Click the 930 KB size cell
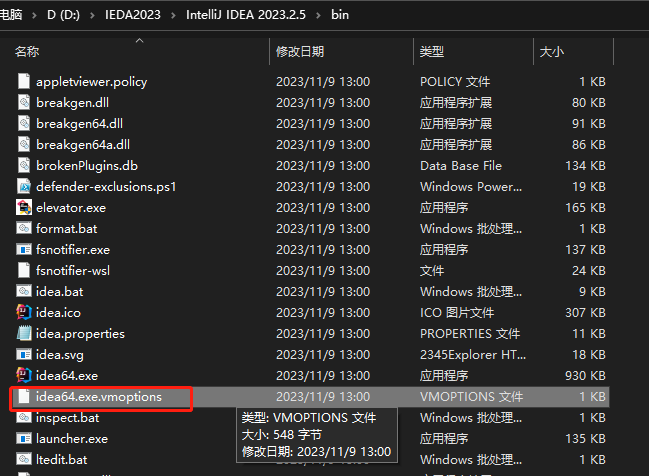 pos(585,376)
